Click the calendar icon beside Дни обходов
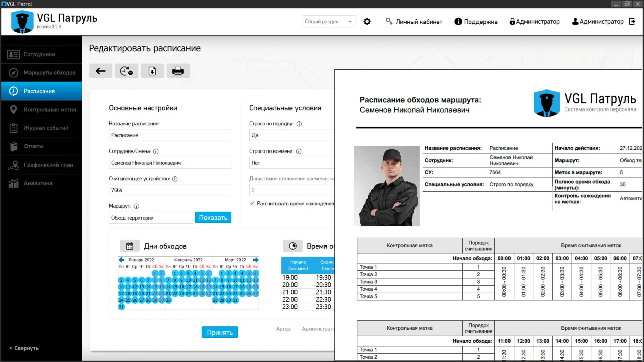 [130, 246]
